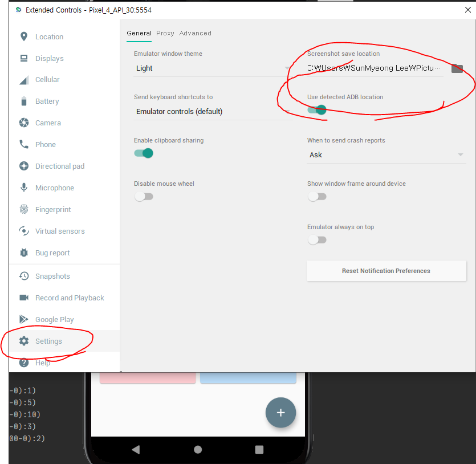Click the Help sidebar label
This screenshot has width=476, height=464.
43,363
